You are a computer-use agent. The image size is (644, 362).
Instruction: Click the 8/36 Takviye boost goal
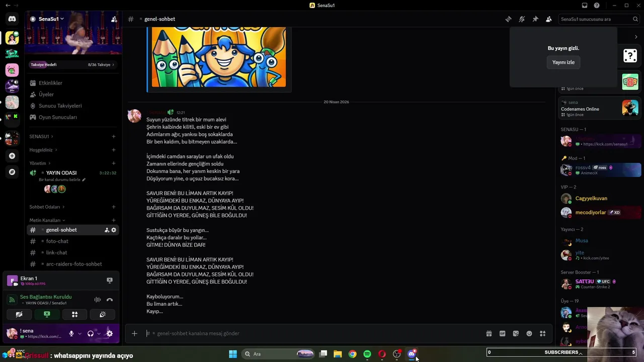pyautogui.click(x=101, y=65)
